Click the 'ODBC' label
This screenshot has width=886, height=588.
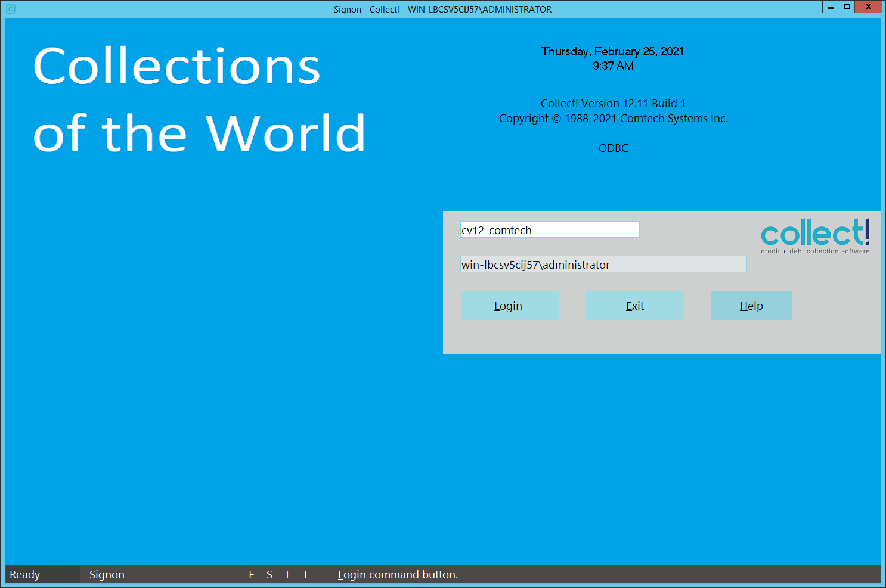614,148
